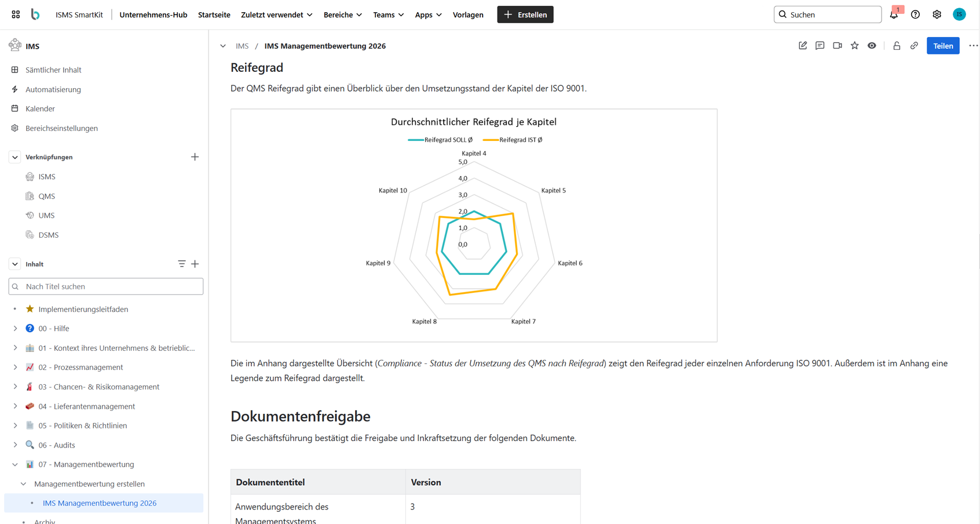Click the Erstellen button
This screenshot has width=980, height=524.
[x=525, y=14]
